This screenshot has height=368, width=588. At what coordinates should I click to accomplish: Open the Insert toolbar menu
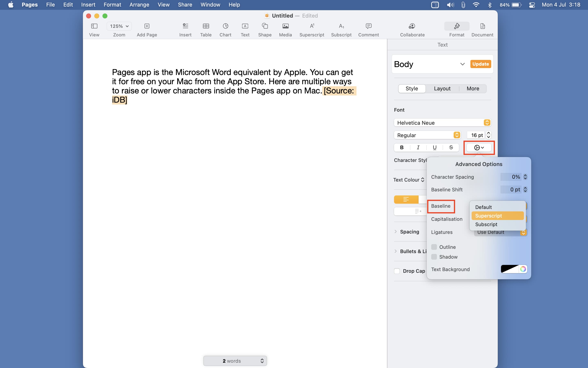coord(185,26)
